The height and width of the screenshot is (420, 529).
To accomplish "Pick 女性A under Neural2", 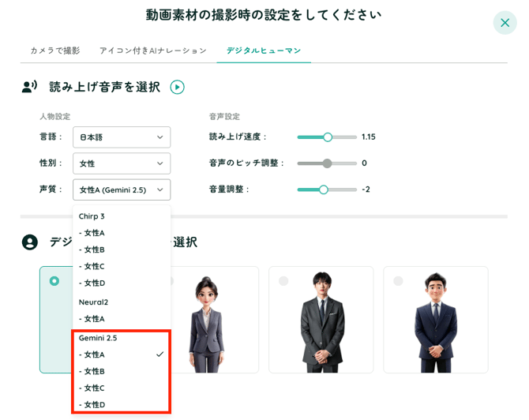I will pos(93,319).
